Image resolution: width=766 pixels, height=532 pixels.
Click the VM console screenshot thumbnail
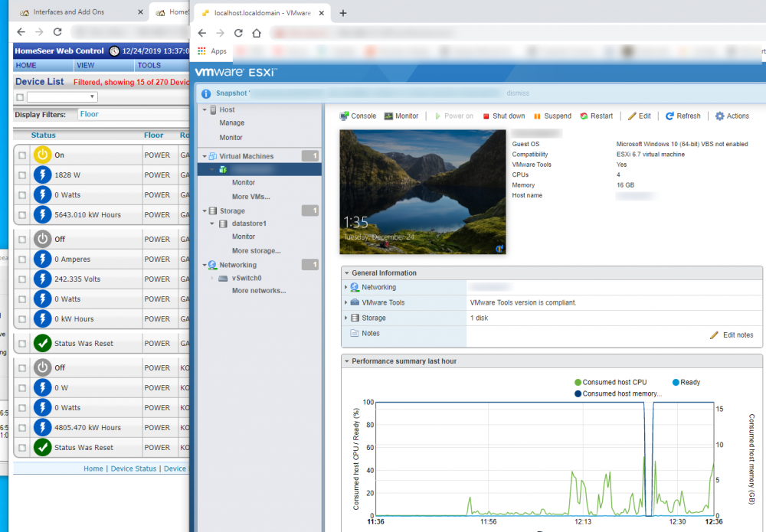424,191
